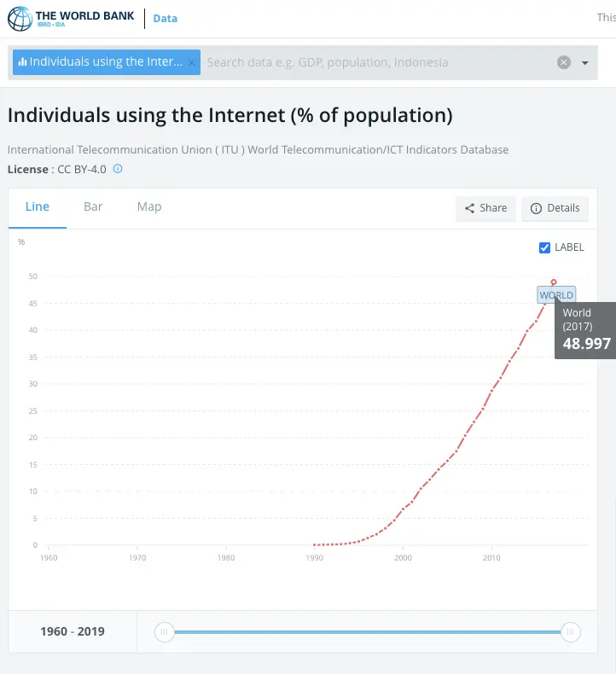Click the right year range slider handle

click(x=571, y=632)
